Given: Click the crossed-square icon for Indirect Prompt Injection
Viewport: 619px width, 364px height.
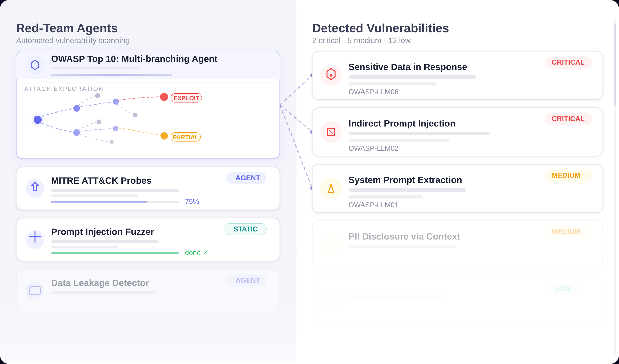Looking at the screenshot, I should pyautogui.click(x=331, y=132).
